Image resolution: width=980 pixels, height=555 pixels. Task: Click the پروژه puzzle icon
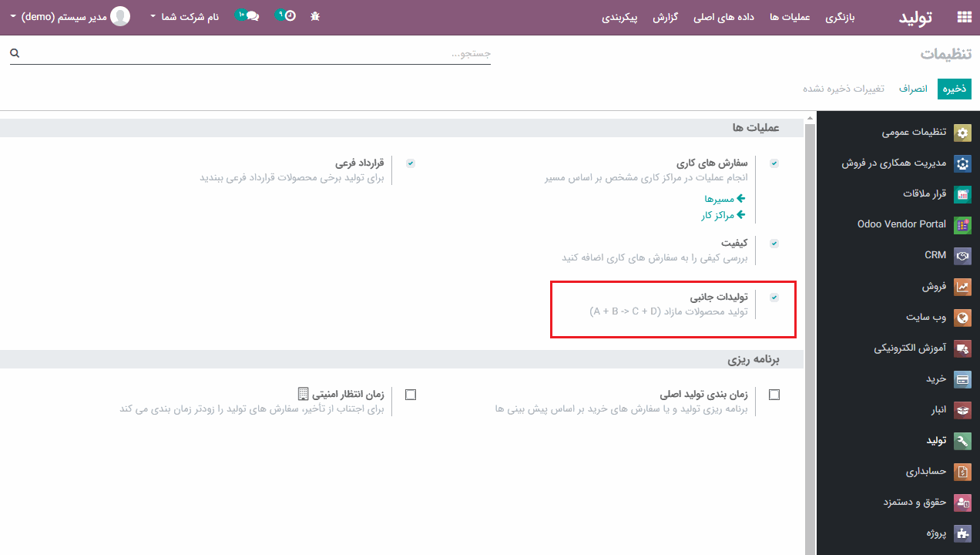pyautogui.click(x=962, y=533)
